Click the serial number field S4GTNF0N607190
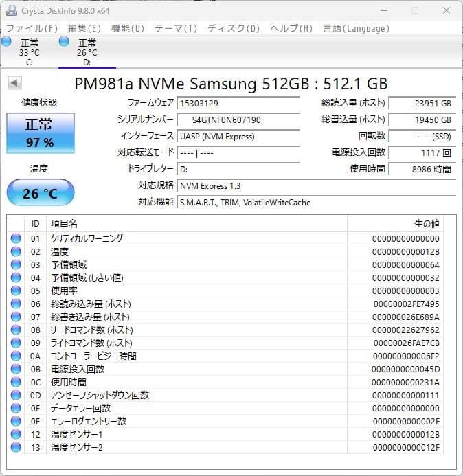The image size is (463, 476). coord(238,120)
